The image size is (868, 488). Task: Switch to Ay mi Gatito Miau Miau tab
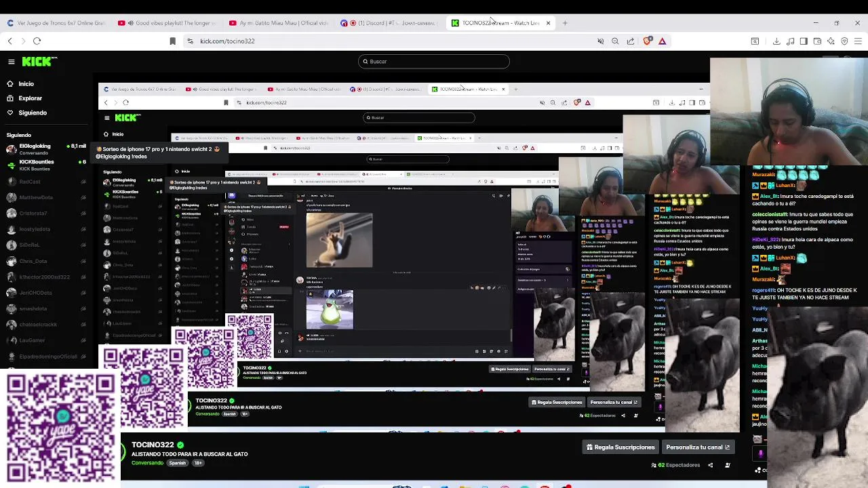[278, 23]
